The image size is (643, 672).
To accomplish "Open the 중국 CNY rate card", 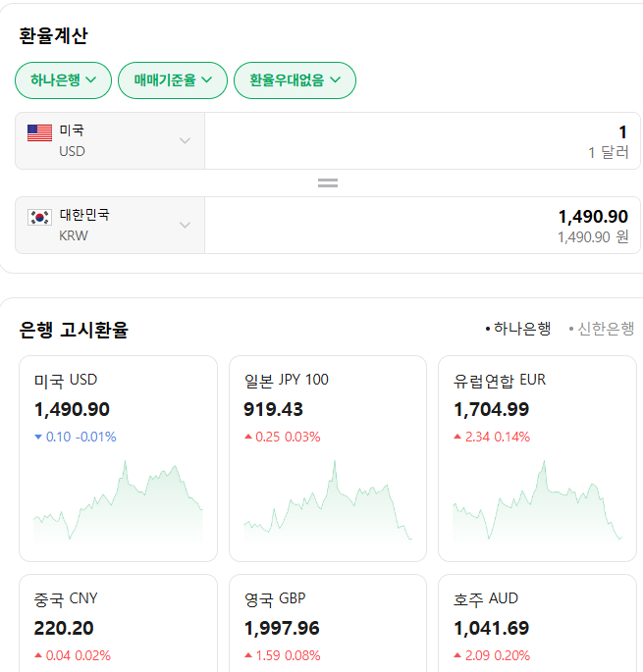I will tap(118, 623).
